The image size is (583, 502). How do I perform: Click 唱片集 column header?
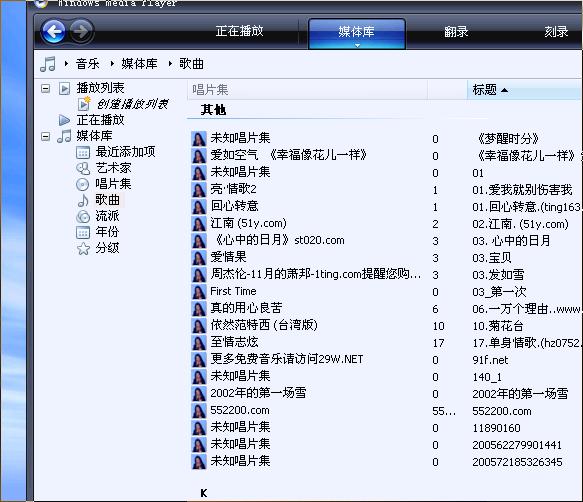coord(307,90)
